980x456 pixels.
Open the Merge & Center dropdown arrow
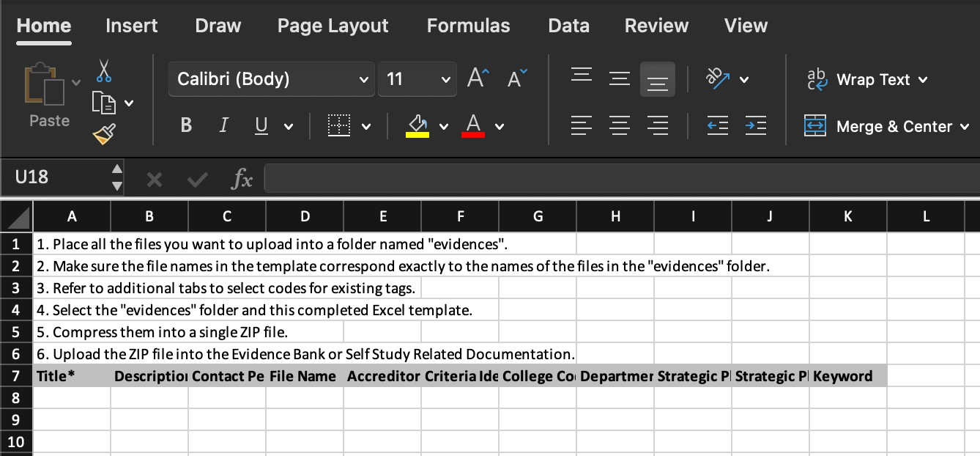(965, 127)
